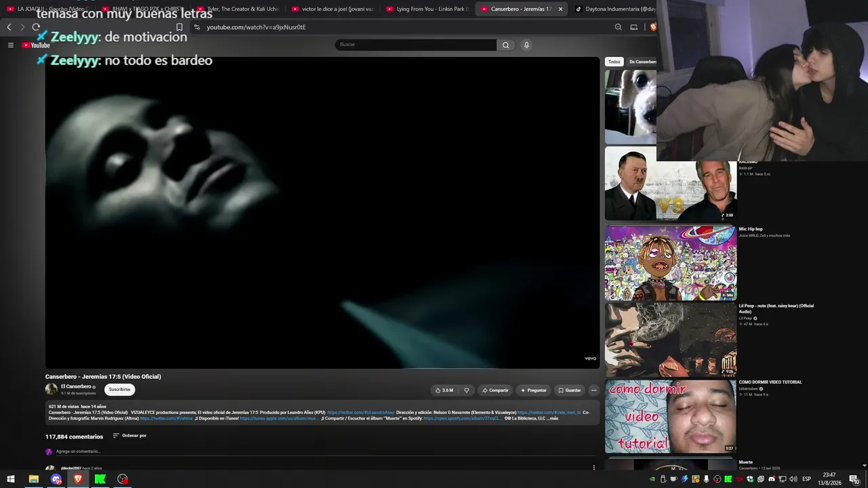The height and width of the screenshot is (488, 868).
Task: Open NVIDIA icon in system tray
Action: (x=652, y=479)
